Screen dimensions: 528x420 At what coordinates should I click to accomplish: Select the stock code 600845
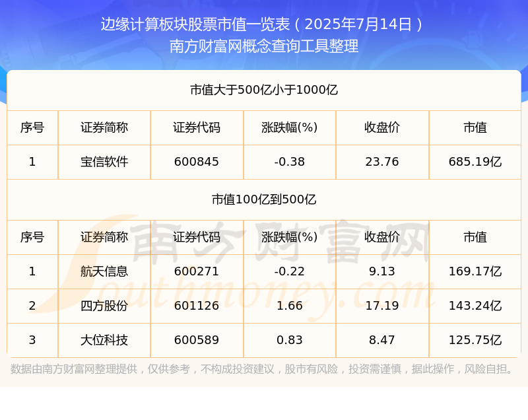pyautogui.click(x=197, y=162)
